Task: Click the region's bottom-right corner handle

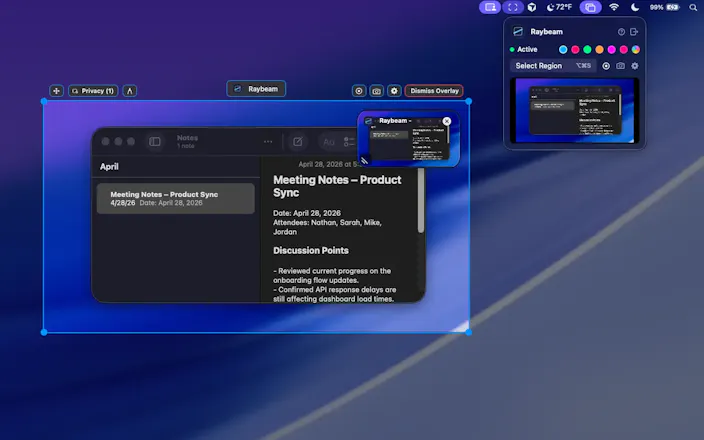Action: 469,332
